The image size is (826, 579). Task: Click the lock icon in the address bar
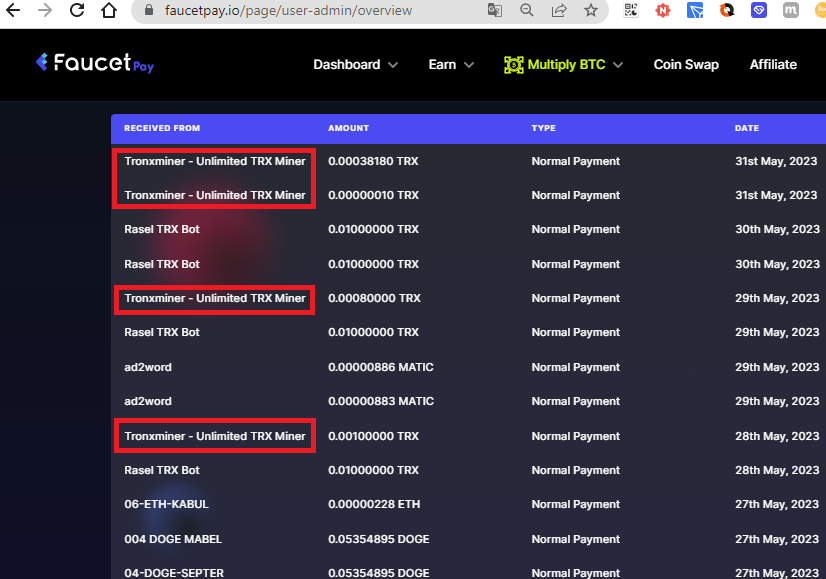pos(149,10)
